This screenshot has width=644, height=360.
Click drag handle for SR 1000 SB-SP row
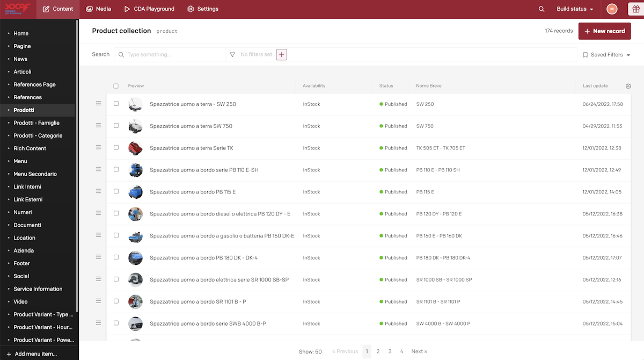(x=98, y=279)
